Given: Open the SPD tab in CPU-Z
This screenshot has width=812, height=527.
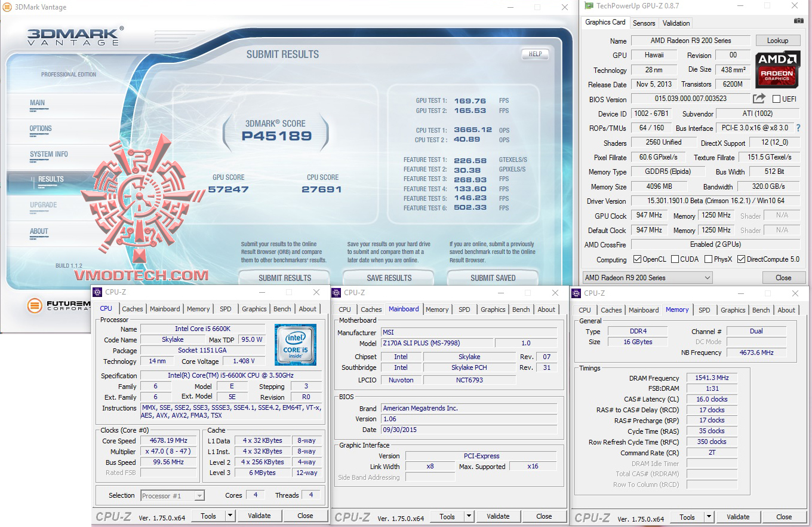Looking at the screenshot, I should point(225,309).
